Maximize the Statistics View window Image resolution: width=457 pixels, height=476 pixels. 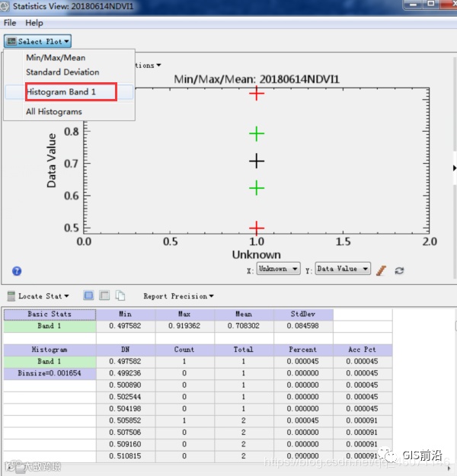[x=430, y=5]
